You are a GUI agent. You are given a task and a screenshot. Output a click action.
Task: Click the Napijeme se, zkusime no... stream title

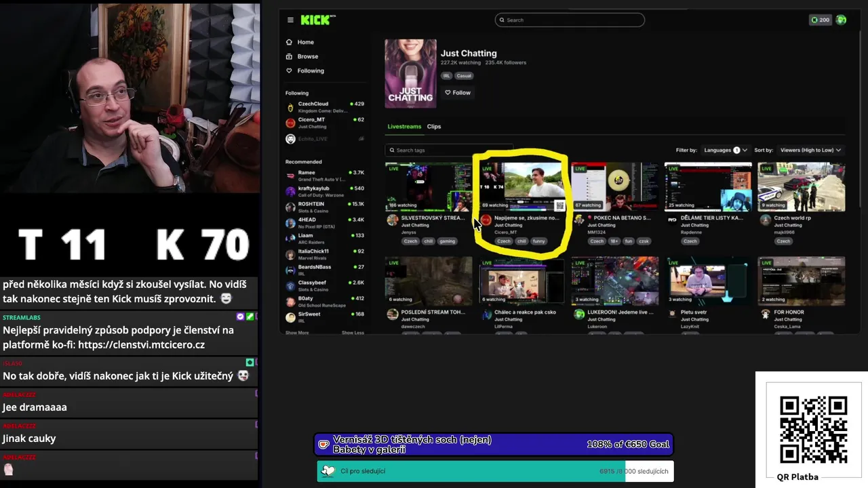pos(527,218)
